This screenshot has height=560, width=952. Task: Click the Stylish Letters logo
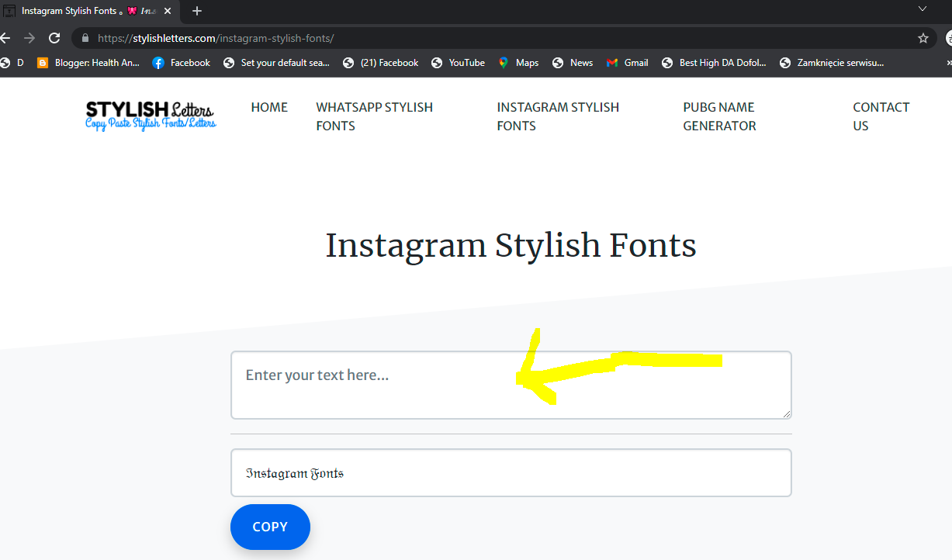[x=151, y=116]
